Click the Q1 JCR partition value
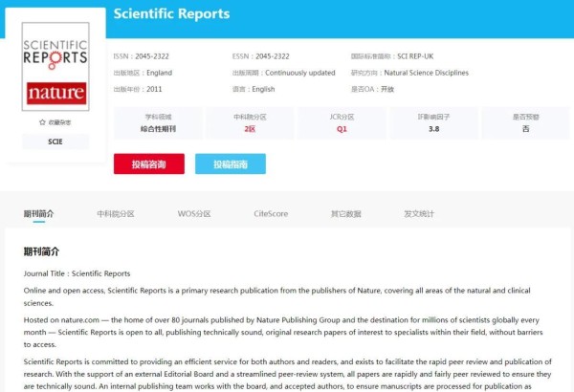The height and width of the screenshot is (392, 574). tap(342, 129)
